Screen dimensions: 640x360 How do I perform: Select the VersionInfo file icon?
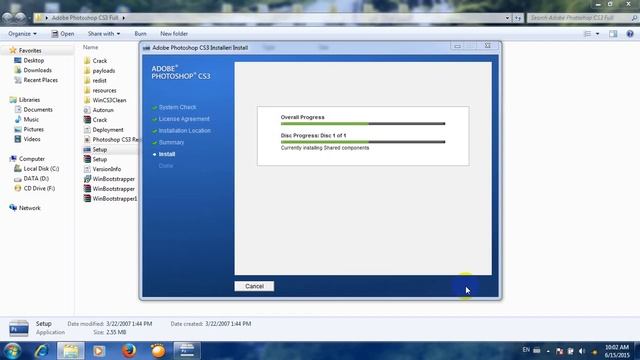click(x=87, y=169)
